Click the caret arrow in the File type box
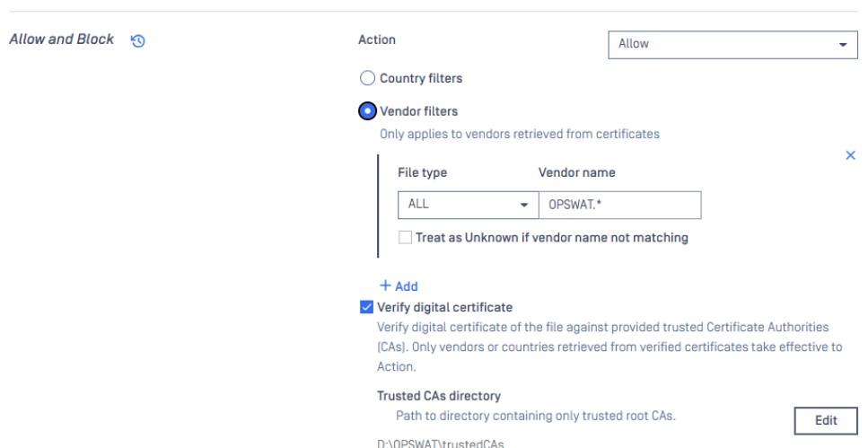The image size is (868, 448). (x=523, y=206)
